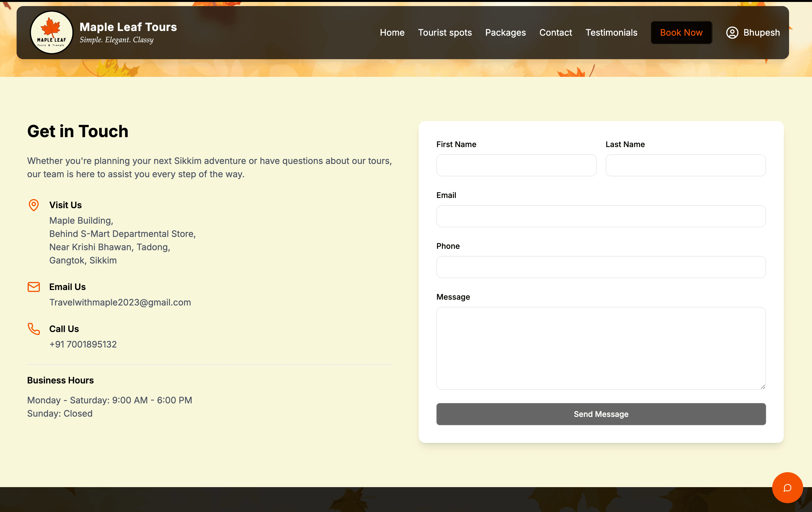This screenshot has height=512, width=812.
Task: Open the Bhupesh account link
Action: pyautogui.click(x=761, y=33)
